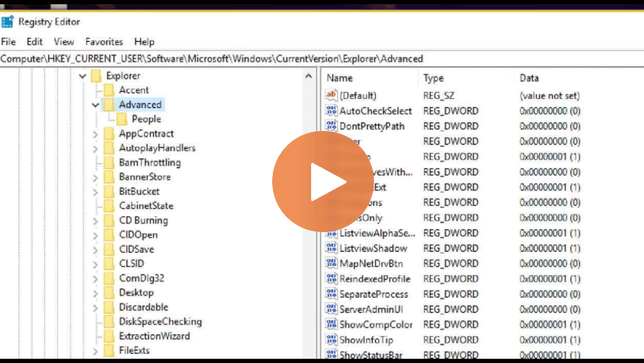
Task: Click the AutoCheckSelect DWORD value icon
Action: click(332, 110)
